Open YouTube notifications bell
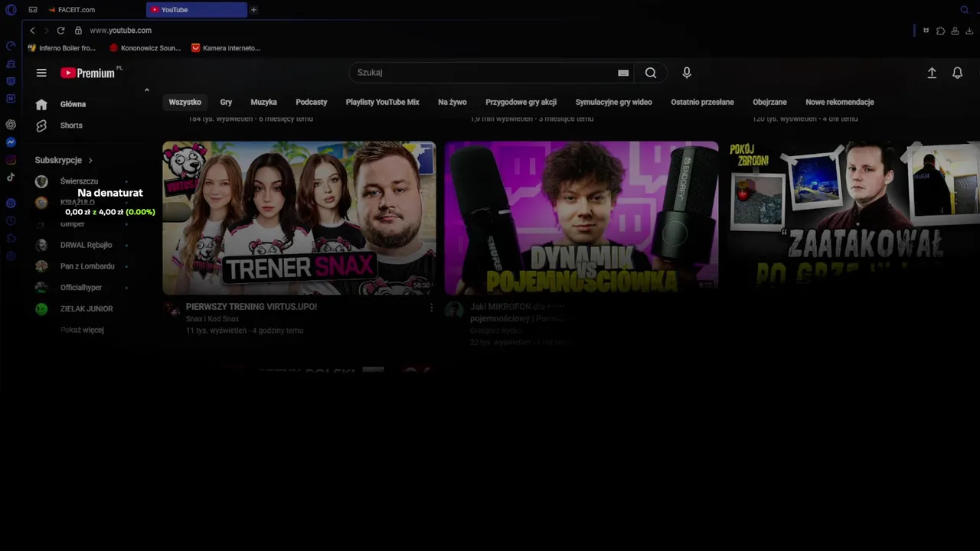This screenshot has height=551, width=980. pyautogui.click(x=957, y=73)
